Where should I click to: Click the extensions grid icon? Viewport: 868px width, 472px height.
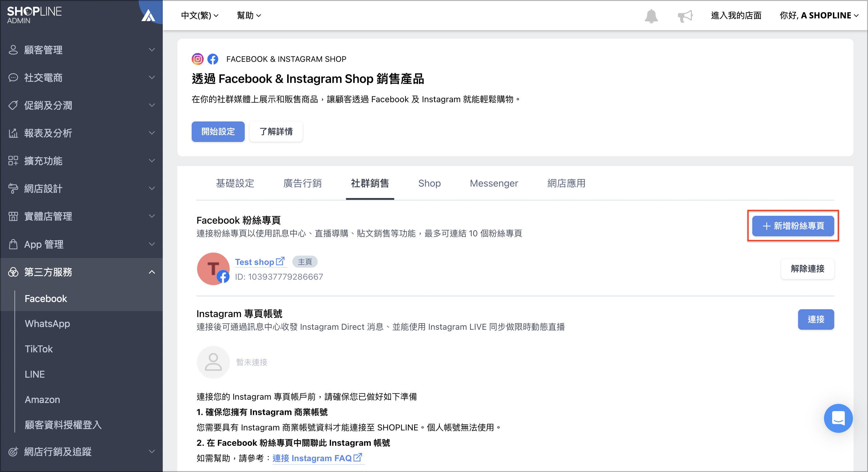tap(13, 161)
